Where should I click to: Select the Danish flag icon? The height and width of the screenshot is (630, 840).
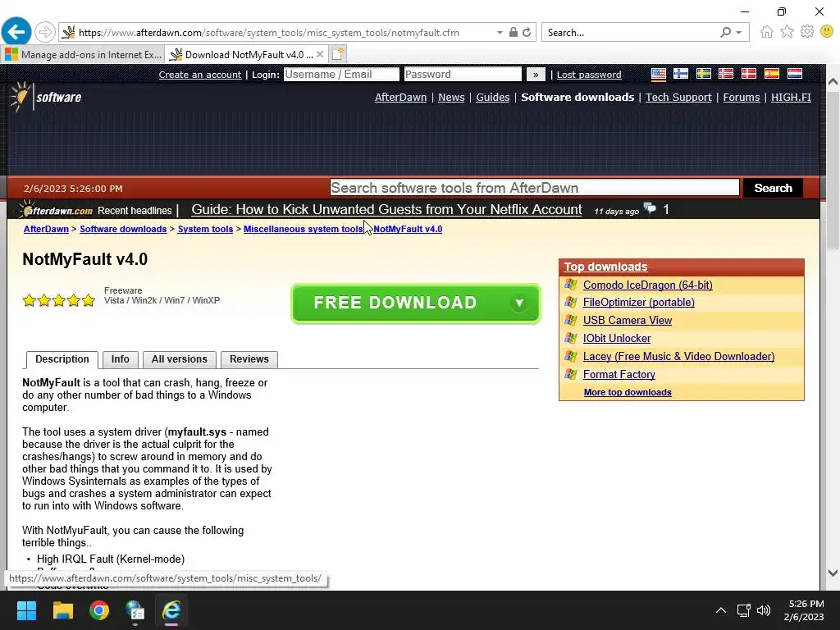(x=749, y=74)
